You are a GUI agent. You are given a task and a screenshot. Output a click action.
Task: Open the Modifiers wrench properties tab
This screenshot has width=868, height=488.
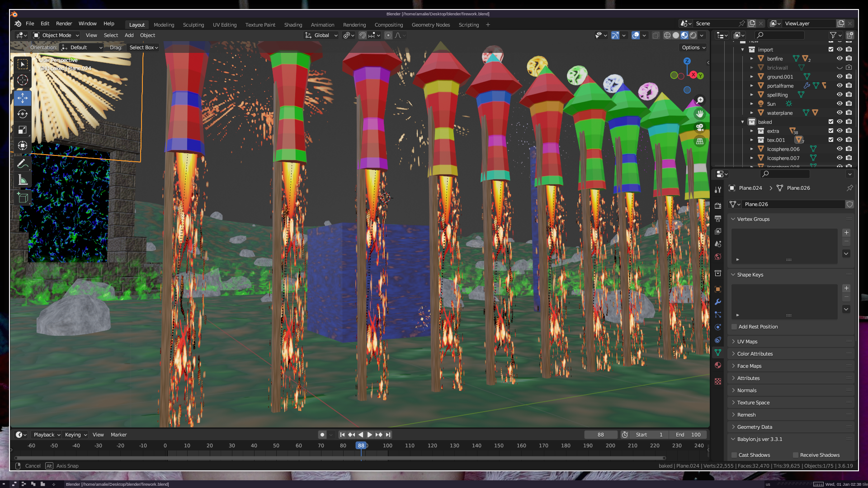pos(718,302)
